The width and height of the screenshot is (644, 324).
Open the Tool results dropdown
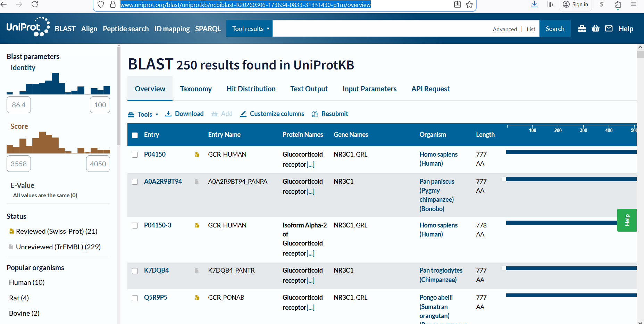tap(250, 28)
